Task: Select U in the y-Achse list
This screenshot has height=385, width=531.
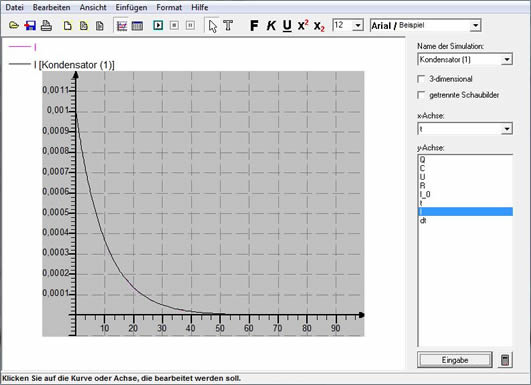Action: coord(466,177)
